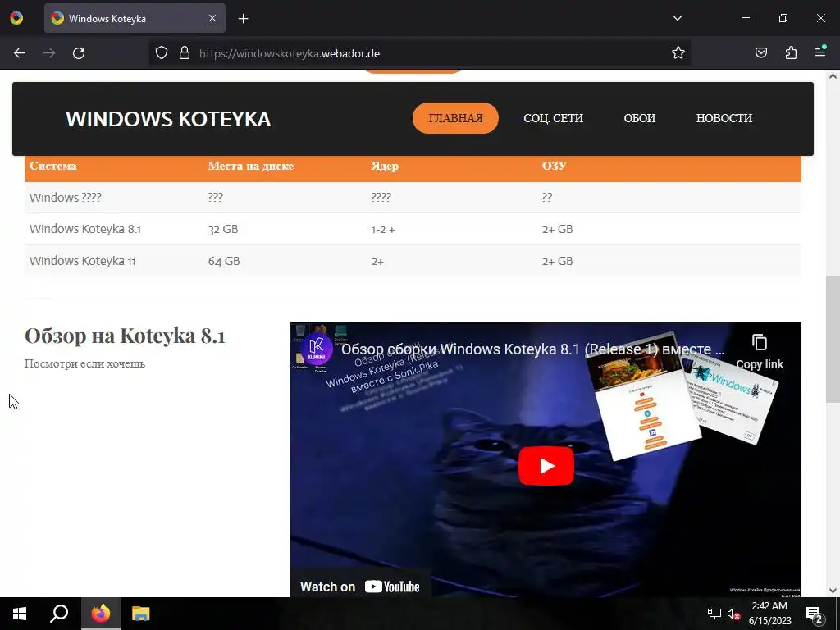Click the forward navigation arrow
This screenshot has height=630, width=840.
point(49,53)
